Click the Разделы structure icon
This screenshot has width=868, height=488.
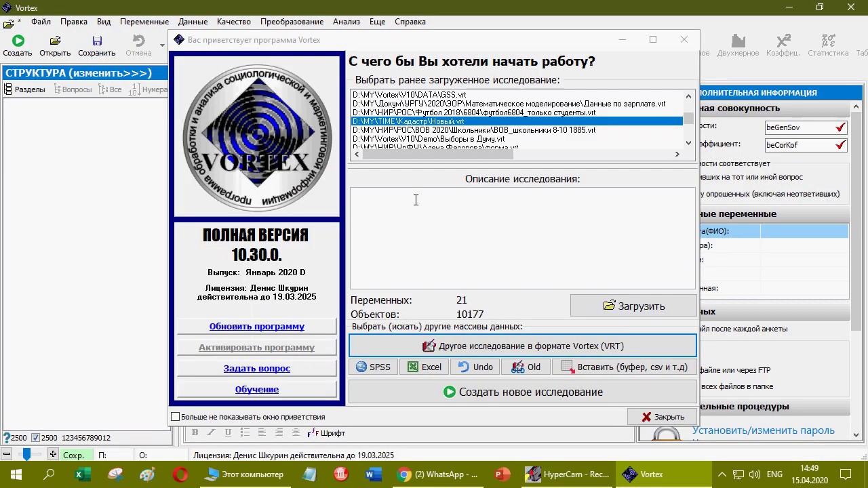(8, 89)
